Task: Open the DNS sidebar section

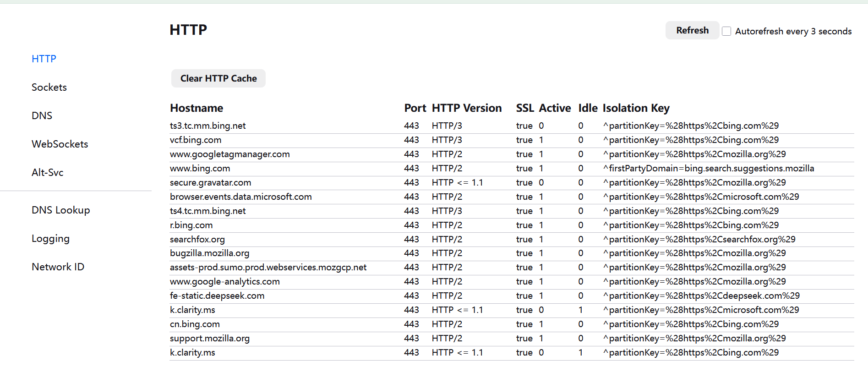Action: click(x=42, y=115)
